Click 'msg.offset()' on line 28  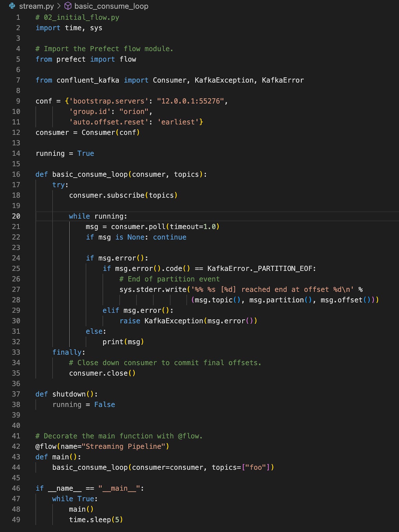346,300
